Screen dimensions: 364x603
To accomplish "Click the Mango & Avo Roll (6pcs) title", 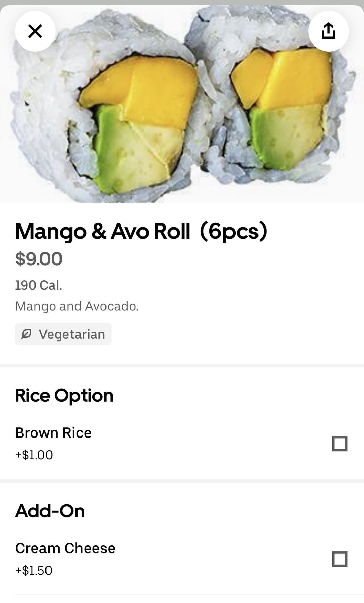I will pos(141,232).
